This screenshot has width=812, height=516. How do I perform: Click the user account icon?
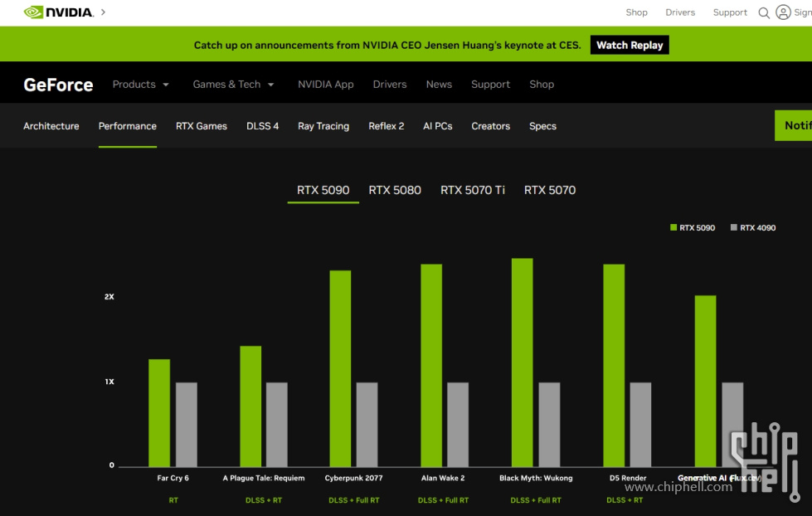point(783,12)
